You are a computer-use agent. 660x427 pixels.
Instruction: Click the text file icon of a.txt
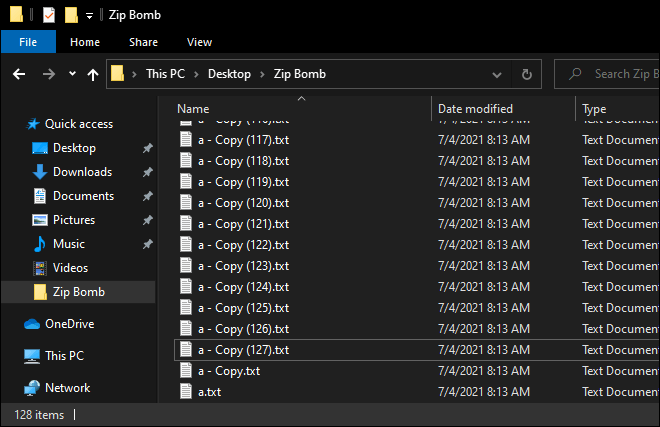[x=186, y=391]
